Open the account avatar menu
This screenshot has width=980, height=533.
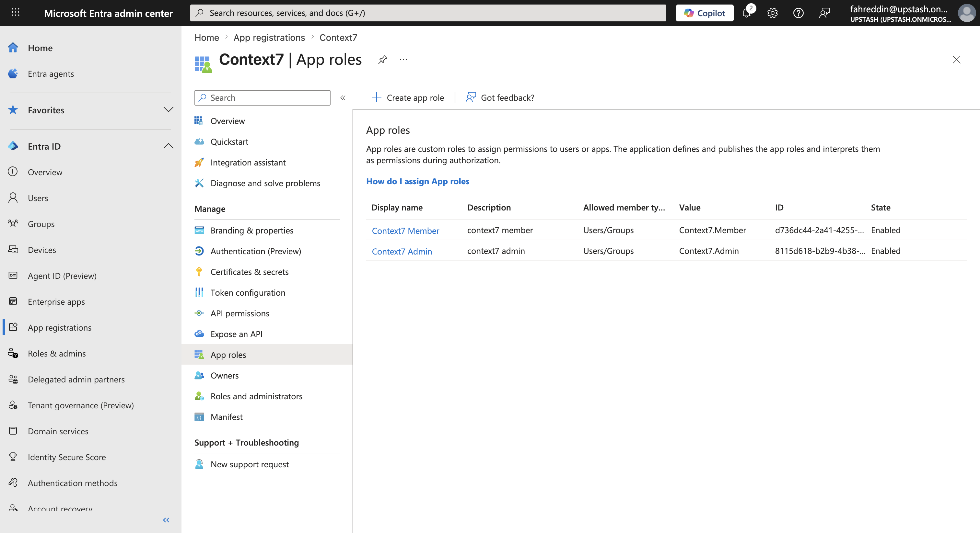[x=967, y=13]
